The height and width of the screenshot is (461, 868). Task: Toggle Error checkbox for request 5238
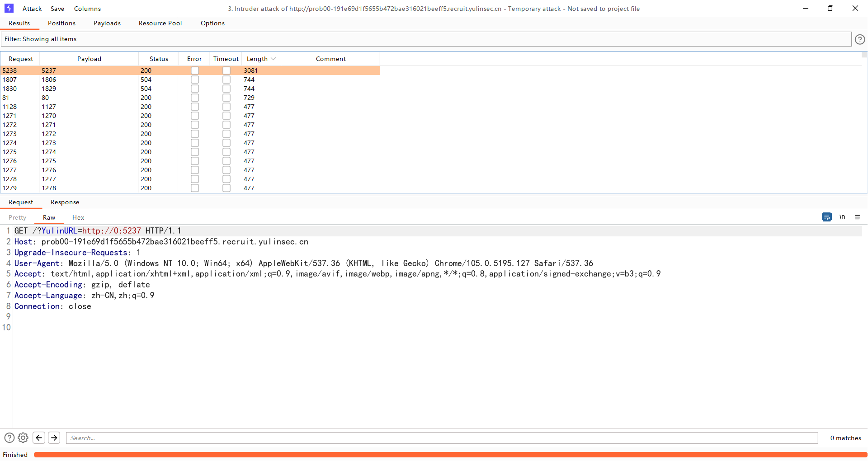click(x=195, y=71)
